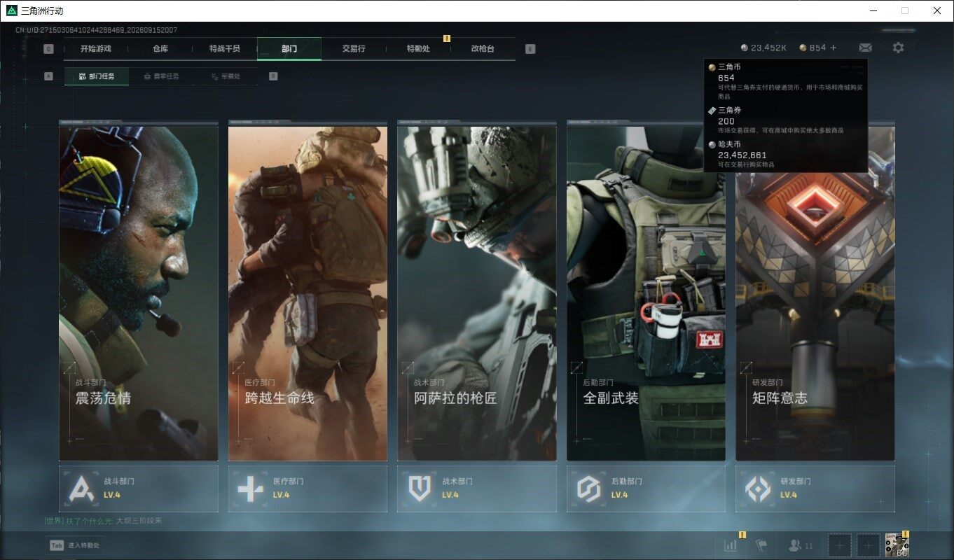Click the 研发部门 LV.4 panel
The image size is (954, 560).
pos(815,489)
